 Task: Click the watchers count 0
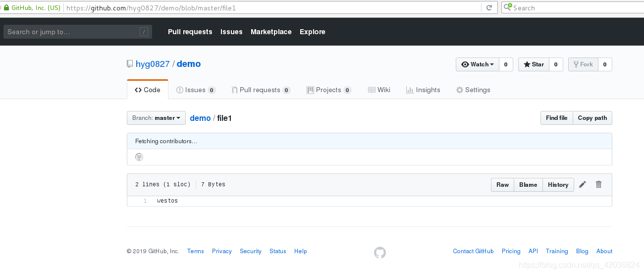point(506,64)
